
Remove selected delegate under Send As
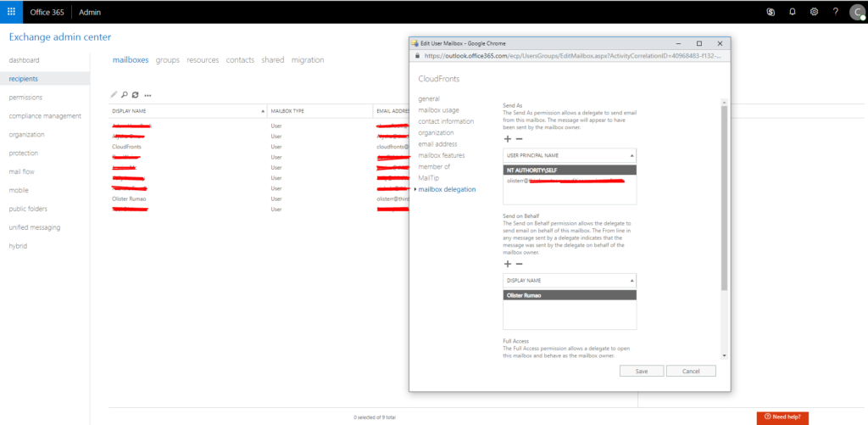pyautogui.click(x=519, y=138)
